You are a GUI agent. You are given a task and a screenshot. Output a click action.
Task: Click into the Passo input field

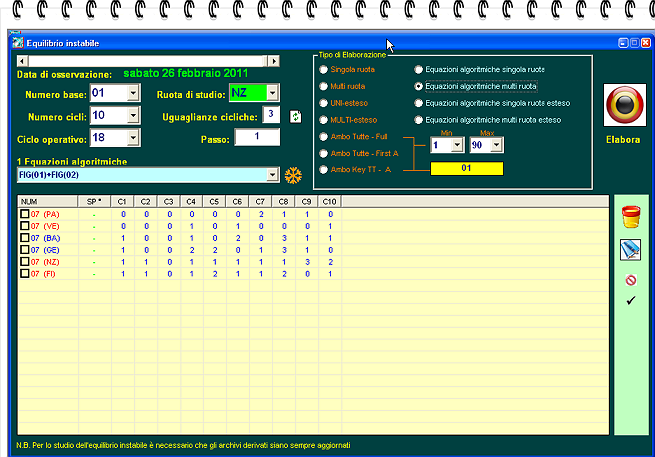pos(257,137)
